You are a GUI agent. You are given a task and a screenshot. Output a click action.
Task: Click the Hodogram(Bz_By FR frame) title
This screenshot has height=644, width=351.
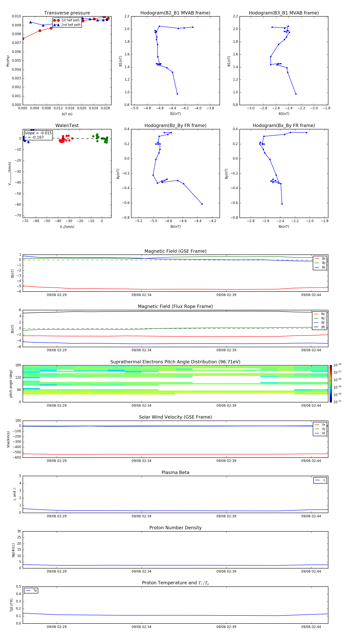[x=175, y=125]
